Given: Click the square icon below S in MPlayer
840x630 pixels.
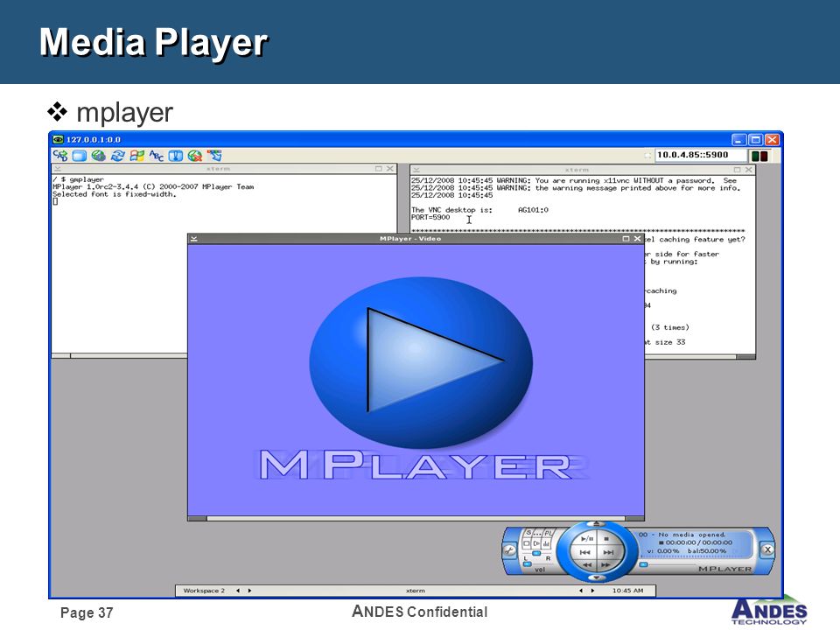Looking at the screenshot, I should point(527,543).
